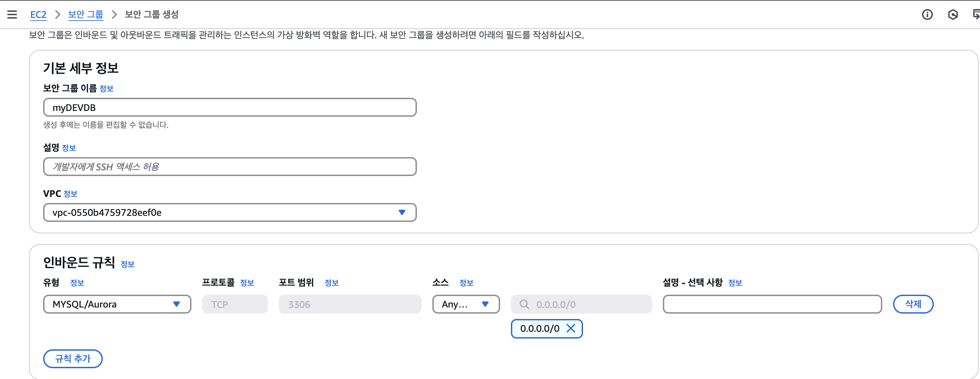Go to EC2 breadcrumb link
The image size is (980, 379).
tap(38, 14)
